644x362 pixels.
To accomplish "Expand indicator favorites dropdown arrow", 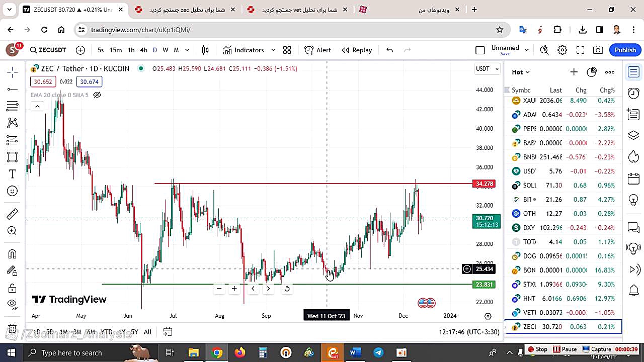I will 273,50.
